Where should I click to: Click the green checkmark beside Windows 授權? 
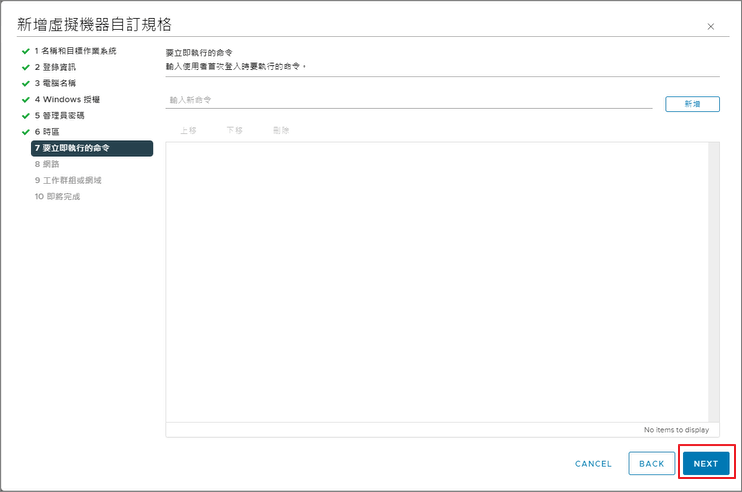[26, 99]
